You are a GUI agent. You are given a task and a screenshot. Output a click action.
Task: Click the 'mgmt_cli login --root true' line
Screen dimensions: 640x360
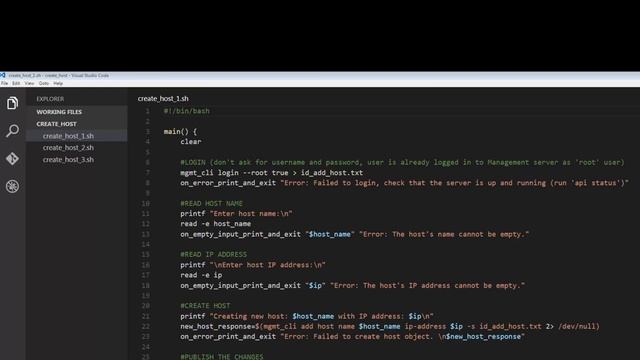coord(271,173)
